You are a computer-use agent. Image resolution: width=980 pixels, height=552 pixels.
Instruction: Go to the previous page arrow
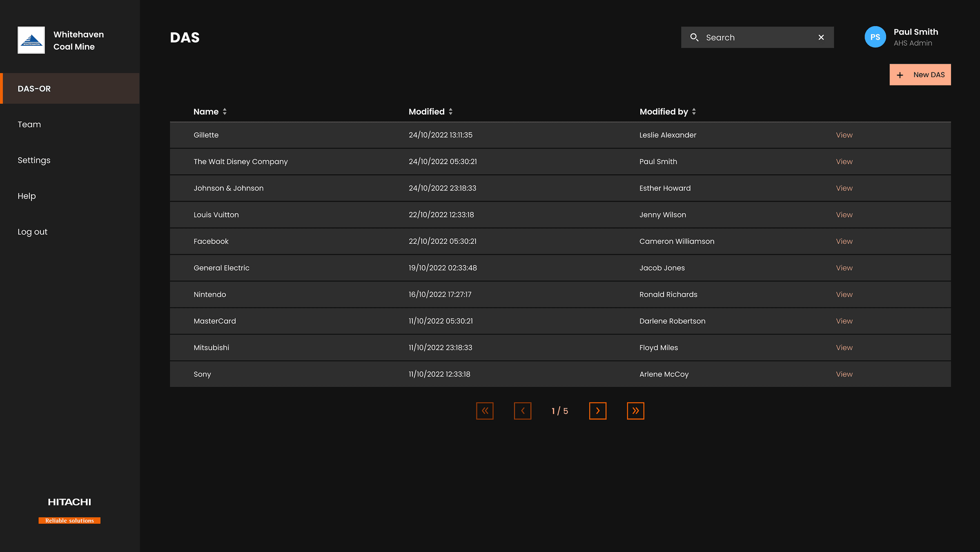[x=523, y=411]
